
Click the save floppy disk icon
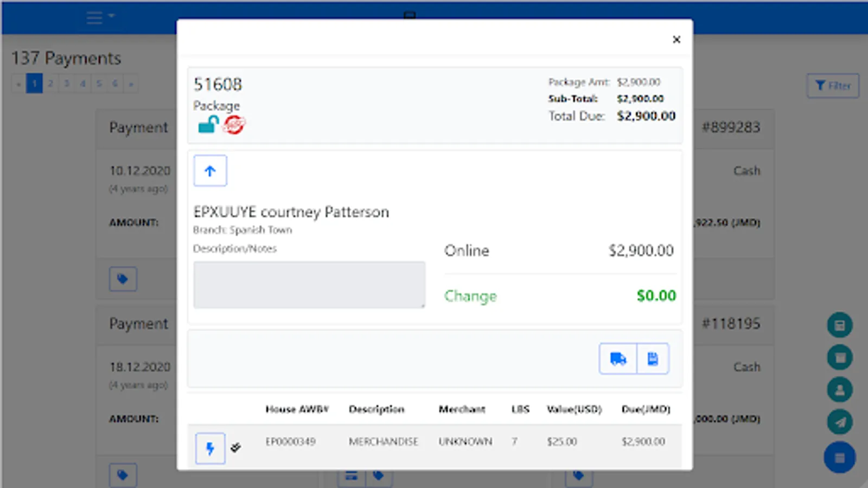pyautogui.click(x=652, y=358)
